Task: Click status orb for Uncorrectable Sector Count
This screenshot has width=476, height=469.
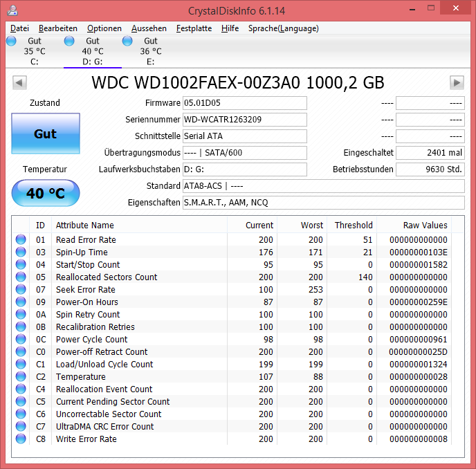Action: pyautogui.click(x=21, y=414)
